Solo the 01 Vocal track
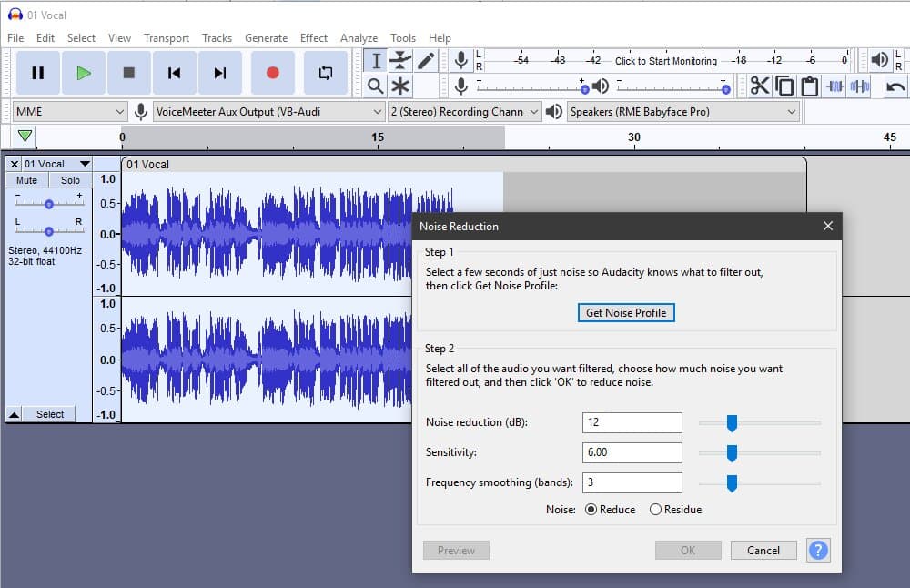Image resolution: width=910 pixels, height=588 pixels. point(70,180)
